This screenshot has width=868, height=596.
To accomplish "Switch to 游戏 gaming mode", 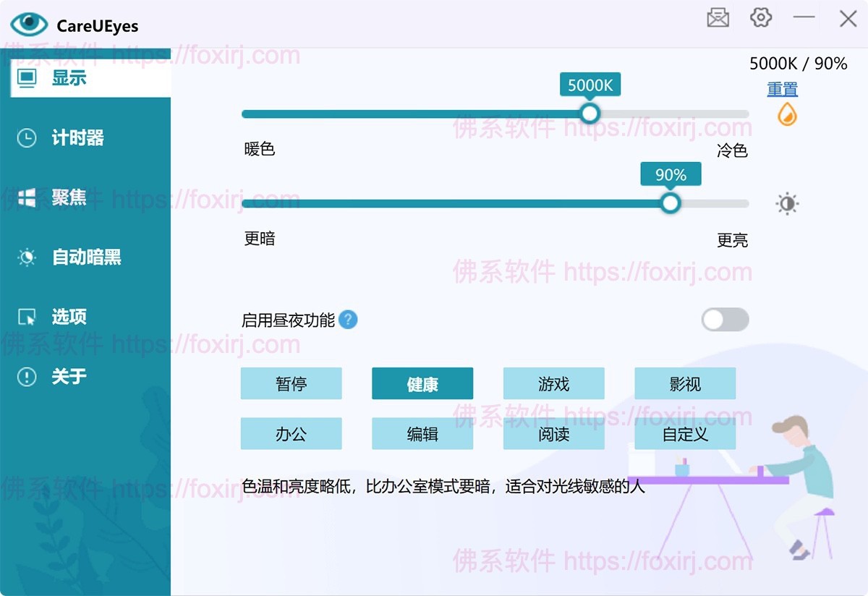I will coord(553,383).
